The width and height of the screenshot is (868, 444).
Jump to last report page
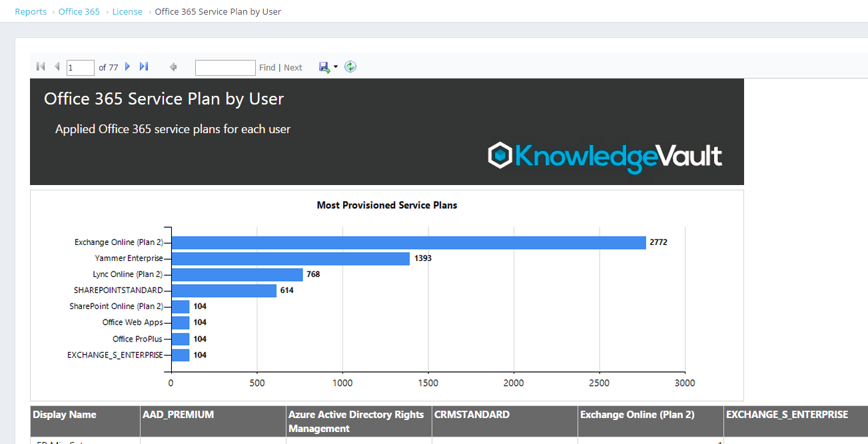(x=144, y=67)
